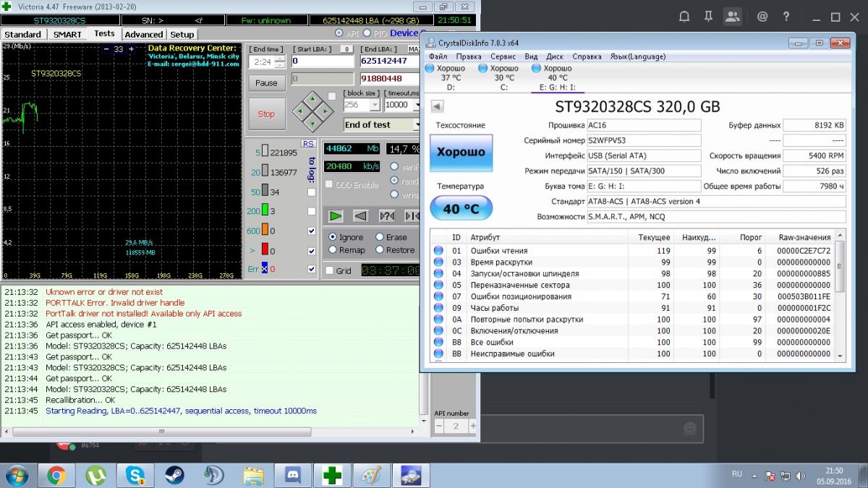Open Сервис menu in CrystalDiskInfo
This screenshot has width=868, height=488.
[503, 56]
